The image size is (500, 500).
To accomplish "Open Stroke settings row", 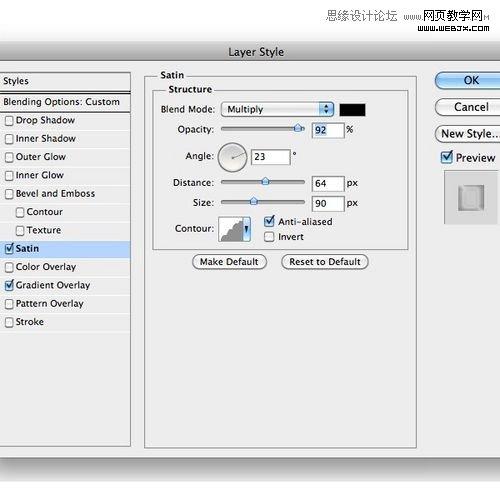I will [x=65, y=322].
